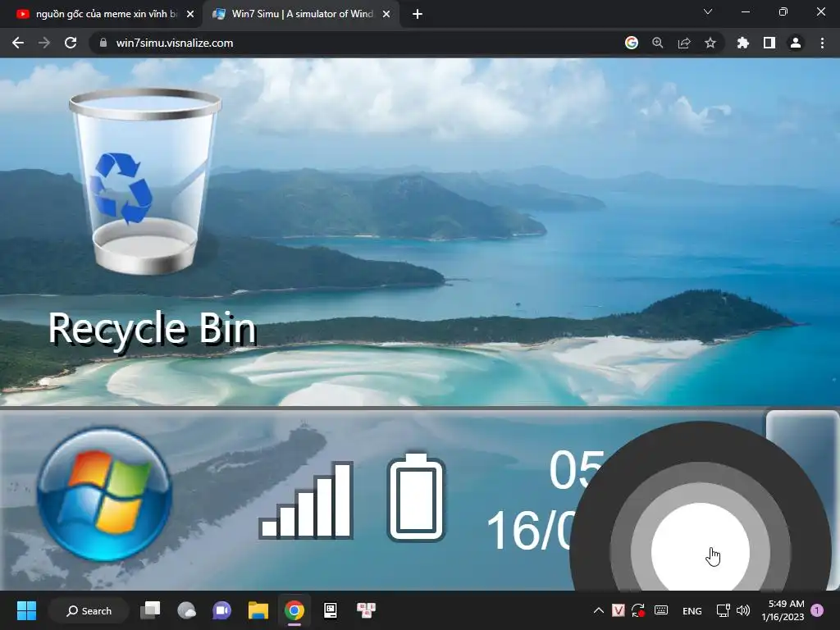The image size is (840, 630).
Task: Open a new browser tab
Action: tap(418, 15)
